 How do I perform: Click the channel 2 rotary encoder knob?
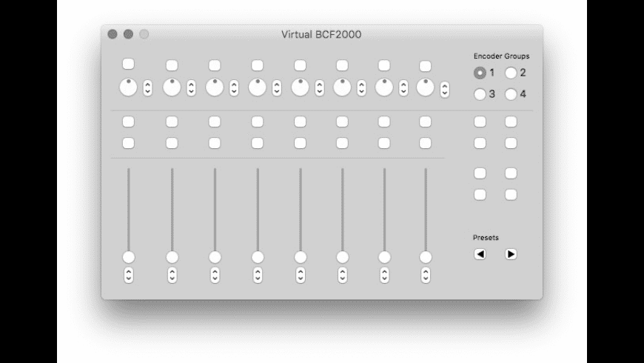172,87
